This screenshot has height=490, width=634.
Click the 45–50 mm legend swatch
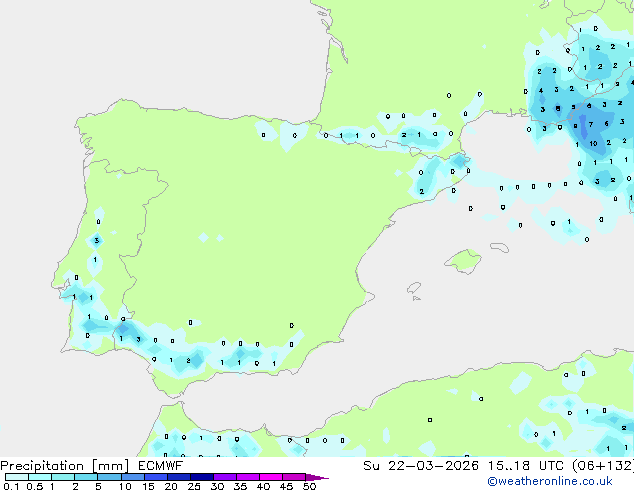coord(294,477)
